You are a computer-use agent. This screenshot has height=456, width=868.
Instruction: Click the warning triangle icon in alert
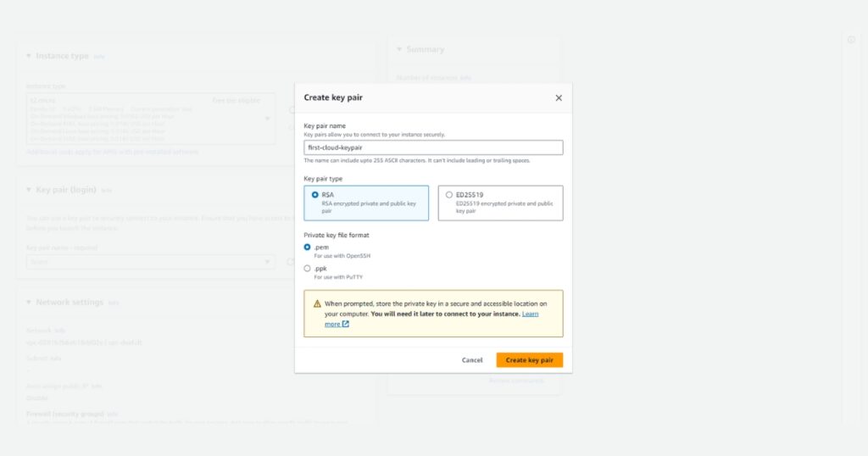[317, 303]
